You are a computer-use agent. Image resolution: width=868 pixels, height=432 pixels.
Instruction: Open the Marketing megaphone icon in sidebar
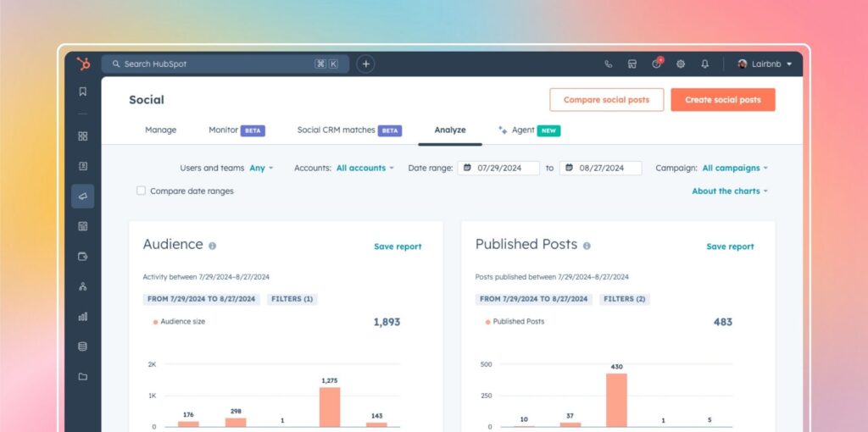click(x=82, y=197)
